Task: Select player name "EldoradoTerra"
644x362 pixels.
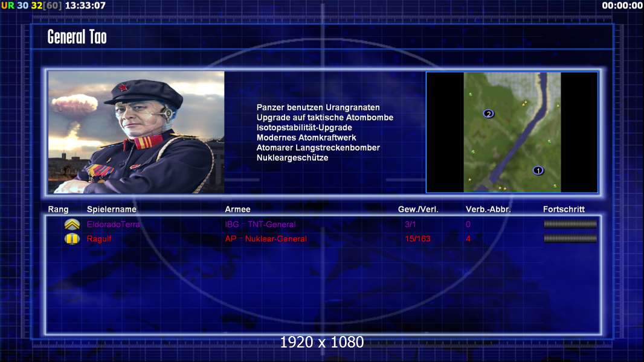Action: point(114,224)
